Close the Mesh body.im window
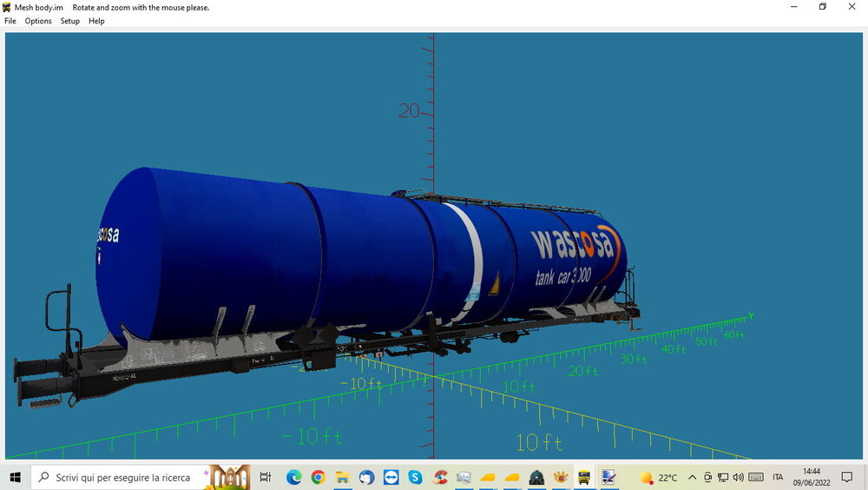The height and width of the screenshot is (490, 868). 852,7
